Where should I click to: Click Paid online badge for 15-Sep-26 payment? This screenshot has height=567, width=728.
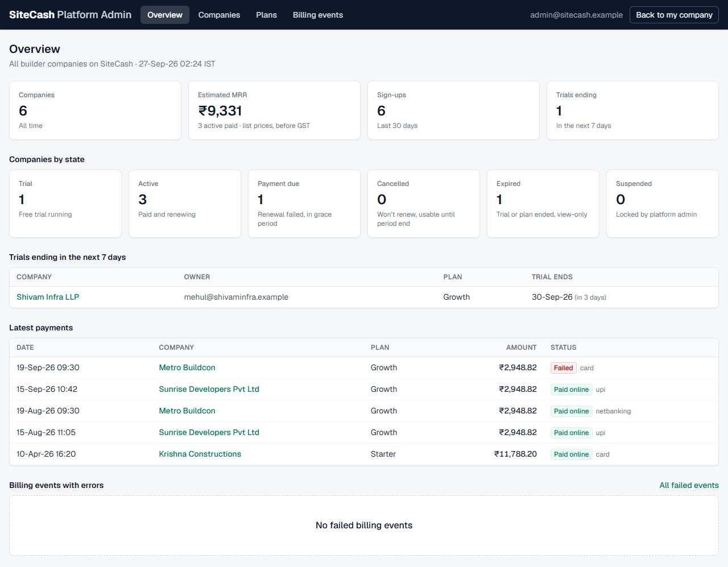[571, 390]
